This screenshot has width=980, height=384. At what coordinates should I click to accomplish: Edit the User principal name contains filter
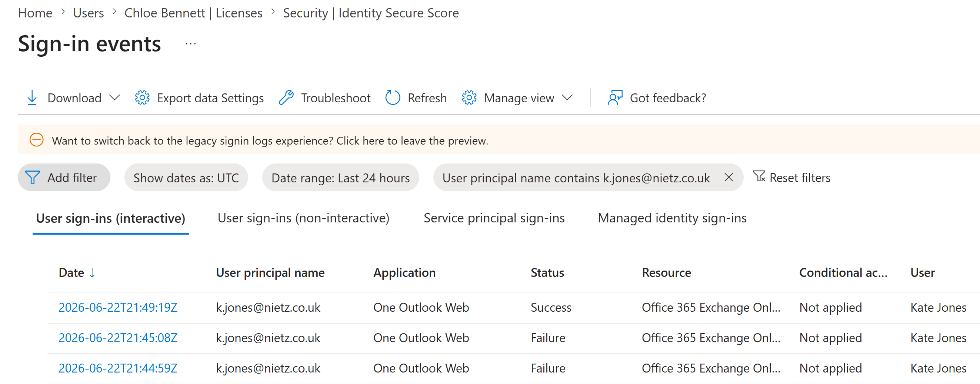coord(576,178)
